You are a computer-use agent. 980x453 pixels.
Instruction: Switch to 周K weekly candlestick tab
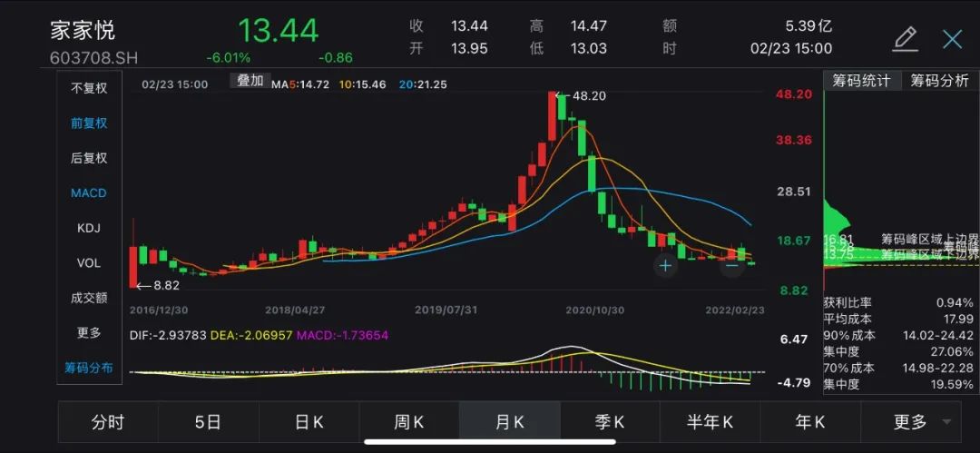coord(409,422)
